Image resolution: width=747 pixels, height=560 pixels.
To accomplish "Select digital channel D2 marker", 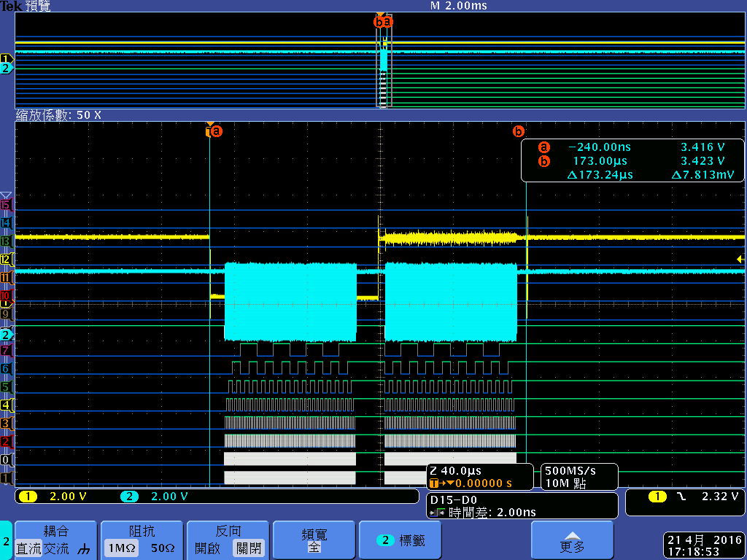I will click(x=6, y=441).
